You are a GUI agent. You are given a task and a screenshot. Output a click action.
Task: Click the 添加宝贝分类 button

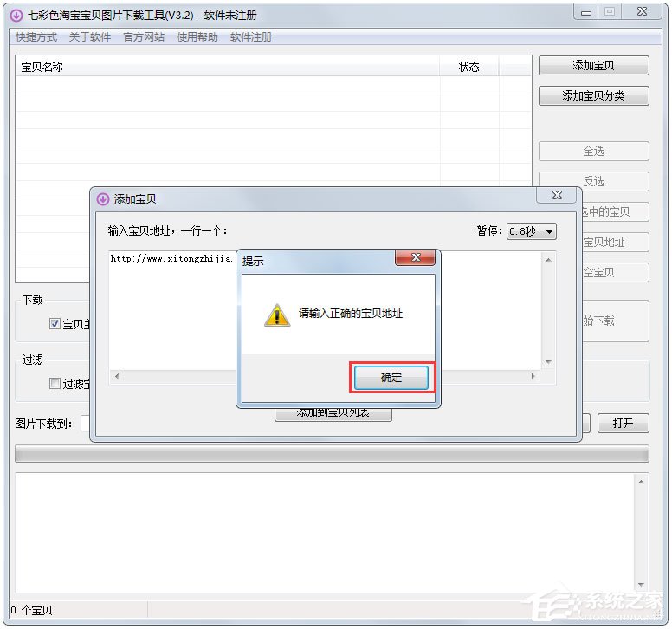pyautogui.click(x=593, y=95)
